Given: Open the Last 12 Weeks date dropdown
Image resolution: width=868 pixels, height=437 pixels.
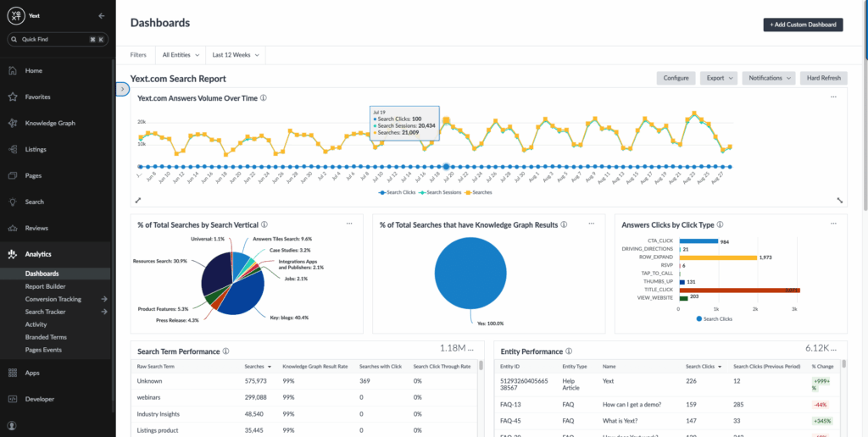Looking at the screenshot, I should 236,55.
